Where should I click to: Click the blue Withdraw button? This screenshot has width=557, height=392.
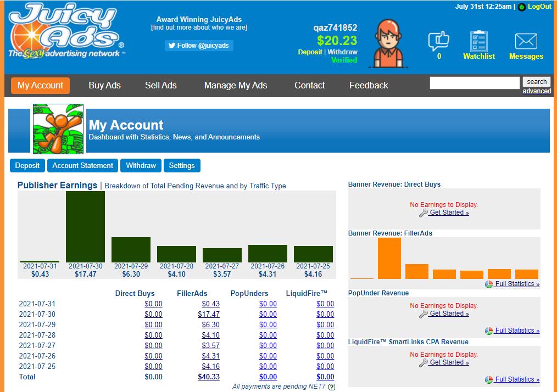pyautogui.click(x=141, y=165)
